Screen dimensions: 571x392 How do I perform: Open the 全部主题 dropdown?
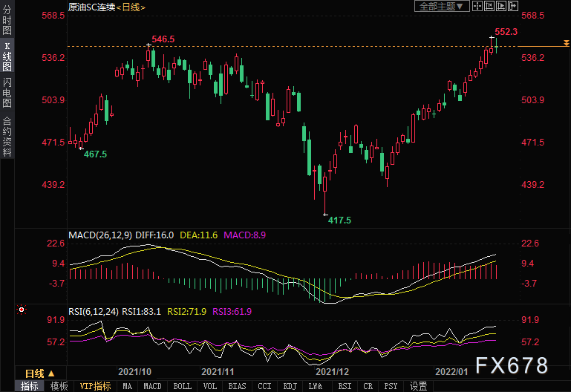(x=441, y=6)
